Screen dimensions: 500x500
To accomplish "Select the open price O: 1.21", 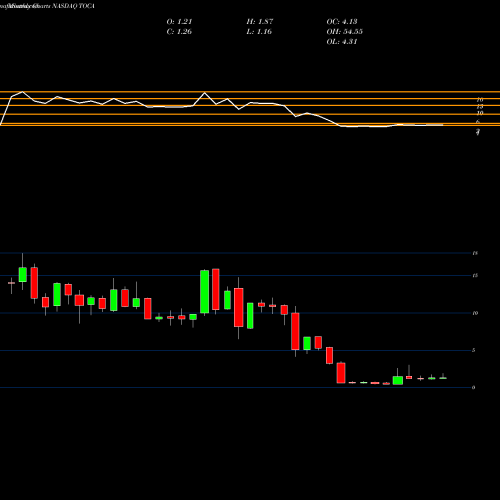I will pos(179,22).
